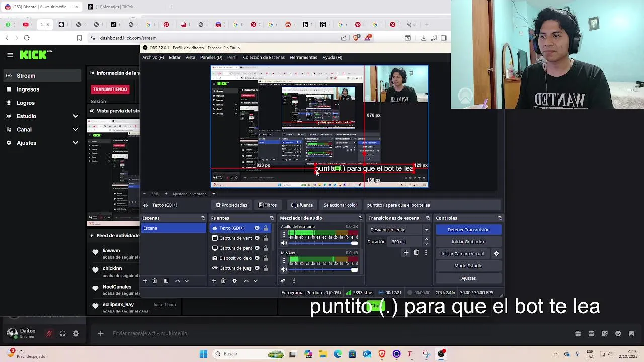Move the scene down in Escenas
The height and width of the screenshot is (362, 644).
coord(187,281)
